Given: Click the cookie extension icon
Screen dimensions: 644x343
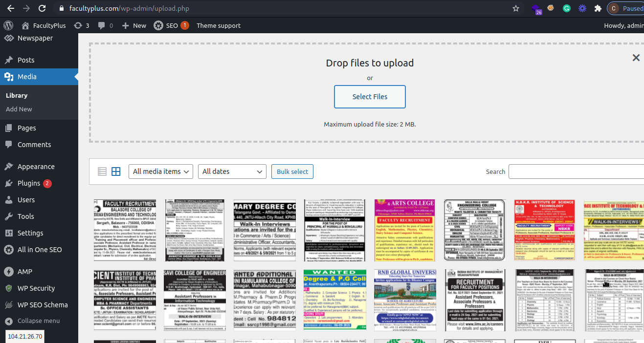Looking at the screenshot, I should 551,8.
